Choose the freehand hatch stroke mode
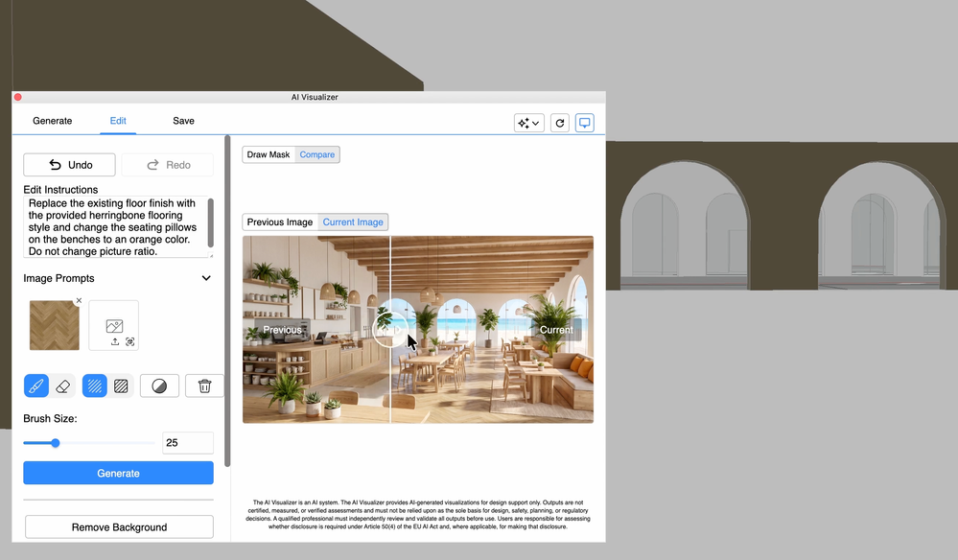 (x=95, y=385)
